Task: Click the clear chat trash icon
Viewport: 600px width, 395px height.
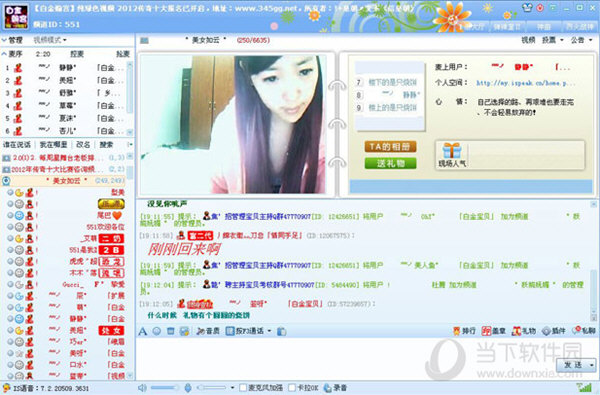Action: tap(171, 331)
